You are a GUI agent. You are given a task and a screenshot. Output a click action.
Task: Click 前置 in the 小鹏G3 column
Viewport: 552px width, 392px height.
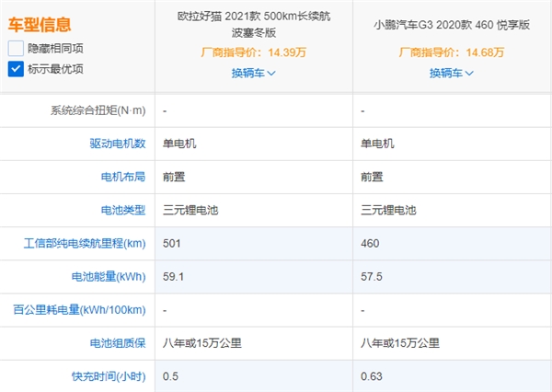372,177
